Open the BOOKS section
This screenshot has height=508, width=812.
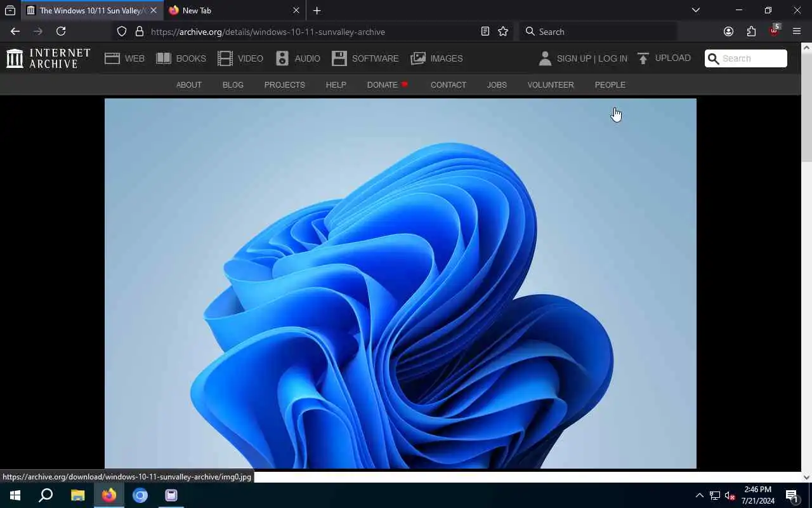coord(181,58)
